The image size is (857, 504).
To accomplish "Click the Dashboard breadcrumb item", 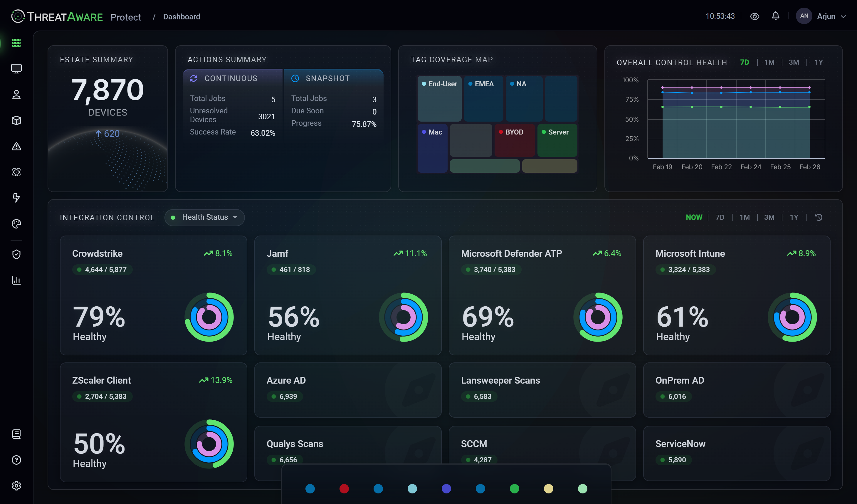I will [x=182, y=16].
